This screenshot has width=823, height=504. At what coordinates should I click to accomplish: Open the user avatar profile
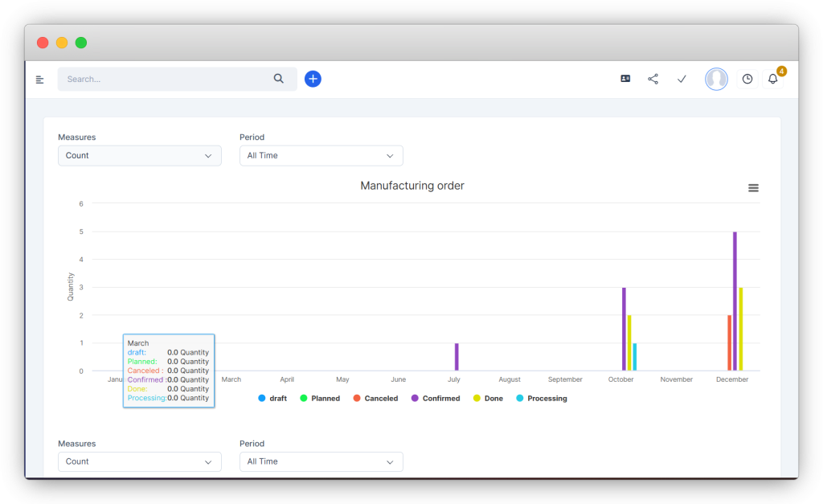pos(716,79)
